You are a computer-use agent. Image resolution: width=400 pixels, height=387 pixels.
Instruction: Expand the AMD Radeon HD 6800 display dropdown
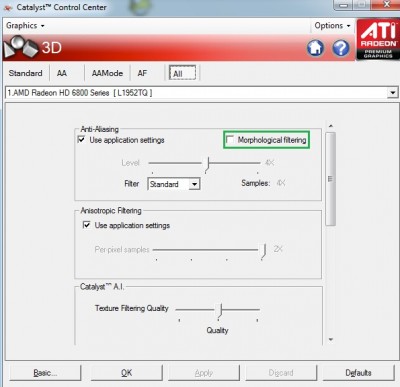[x=393, y=93]
